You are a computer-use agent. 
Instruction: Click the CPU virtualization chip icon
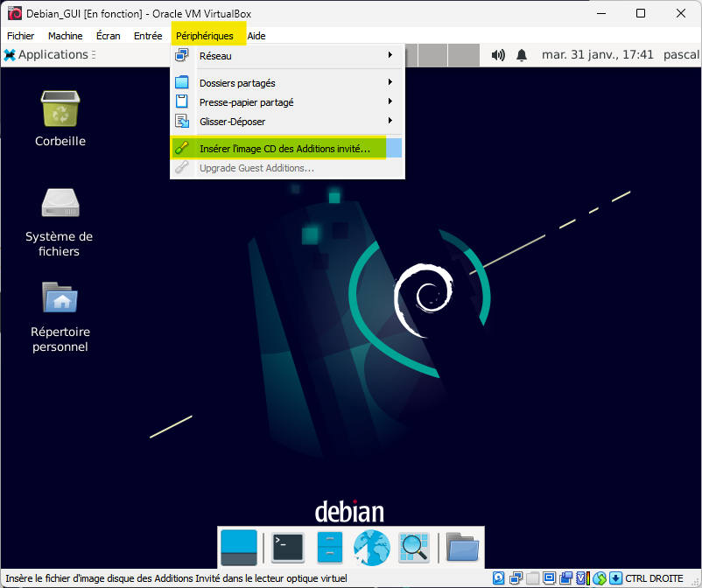click(x=582, y=578)
